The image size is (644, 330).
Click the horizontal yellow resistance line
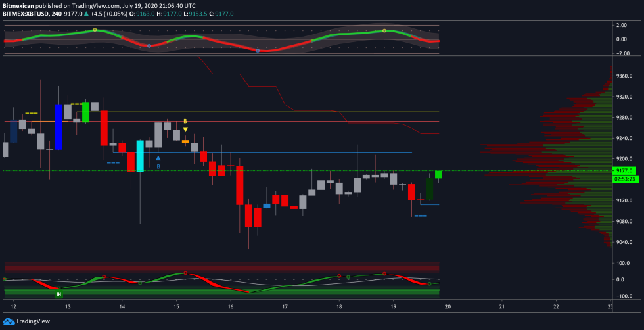click(263, 112)
